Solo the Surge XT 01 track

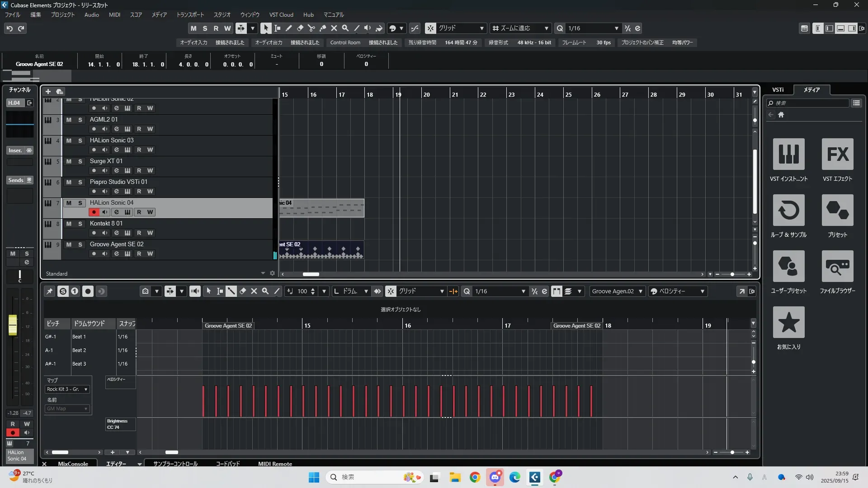[x=80, y=161]
